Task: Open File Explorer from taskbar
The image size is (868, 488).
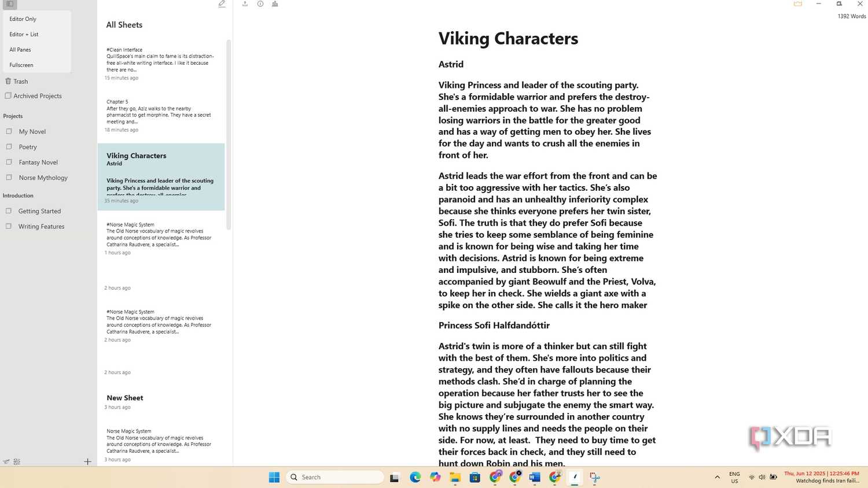Action: click(x=455, y=477)
